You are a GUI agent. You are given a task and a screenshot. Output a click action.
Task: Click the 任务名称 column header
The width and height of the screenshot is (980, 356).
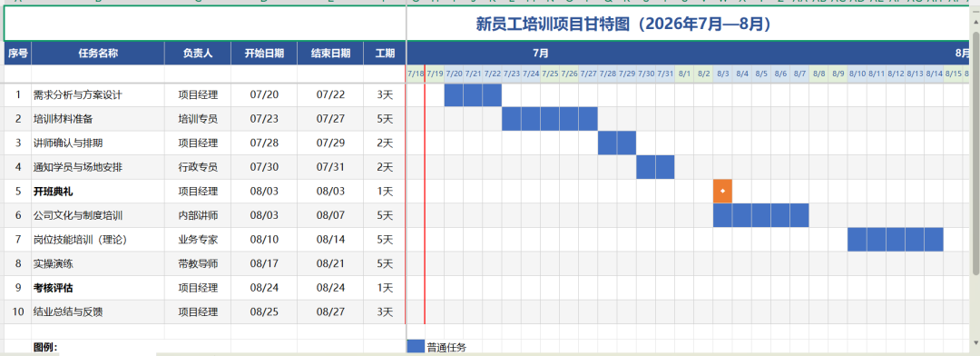click(x=98, y=54)
